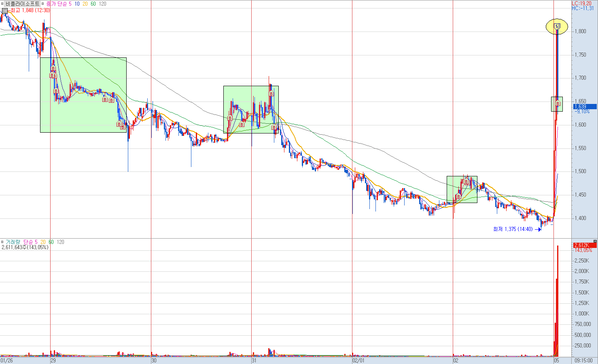Click the 250,000 volume axis label

(x=583, y=346)
